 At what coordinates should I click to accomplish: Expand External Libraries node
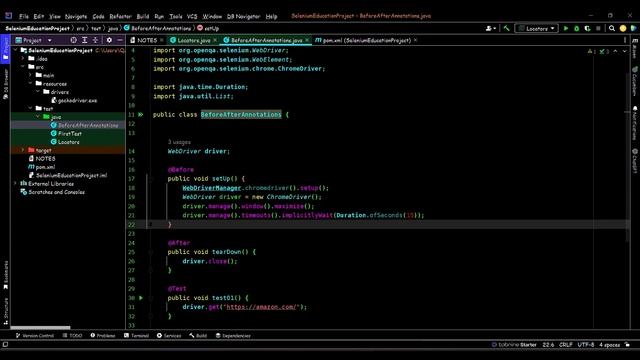[16, 184]
